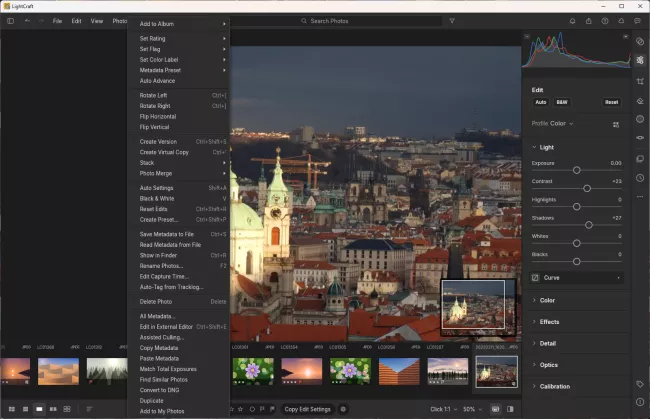Click the Shadows slider handle

[x=589, y=225]
